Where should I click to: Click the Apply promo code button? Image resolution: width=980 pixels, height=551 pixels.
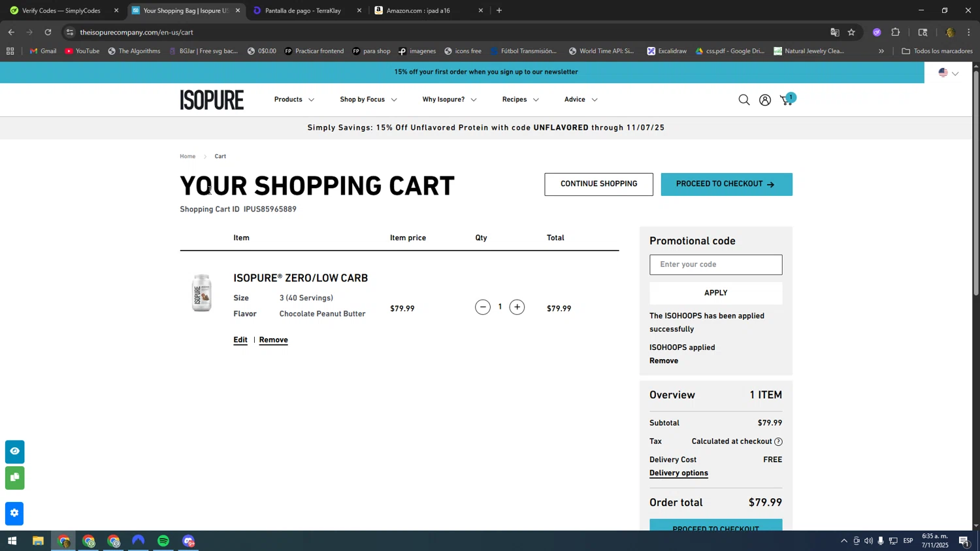[715, 293]
